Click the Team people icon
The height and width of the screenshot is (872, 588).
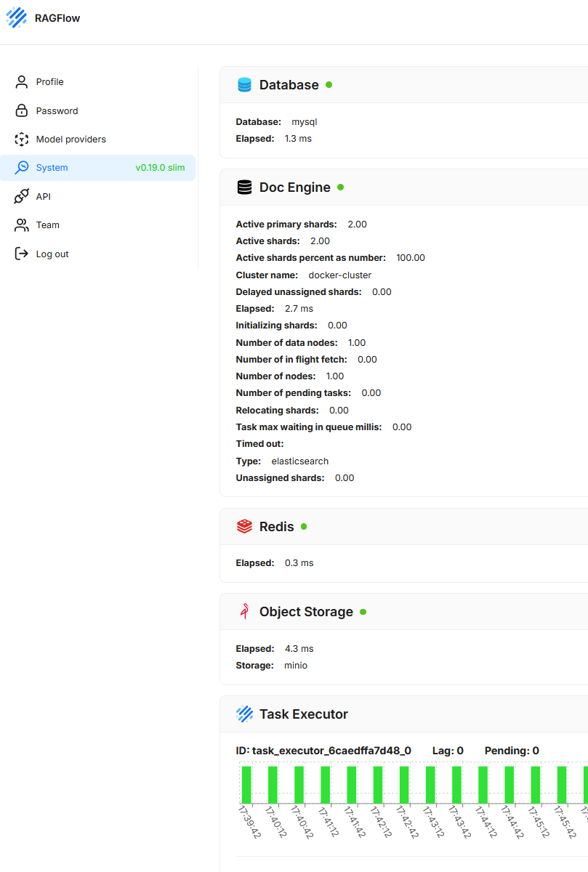click(x=22, y=225)
